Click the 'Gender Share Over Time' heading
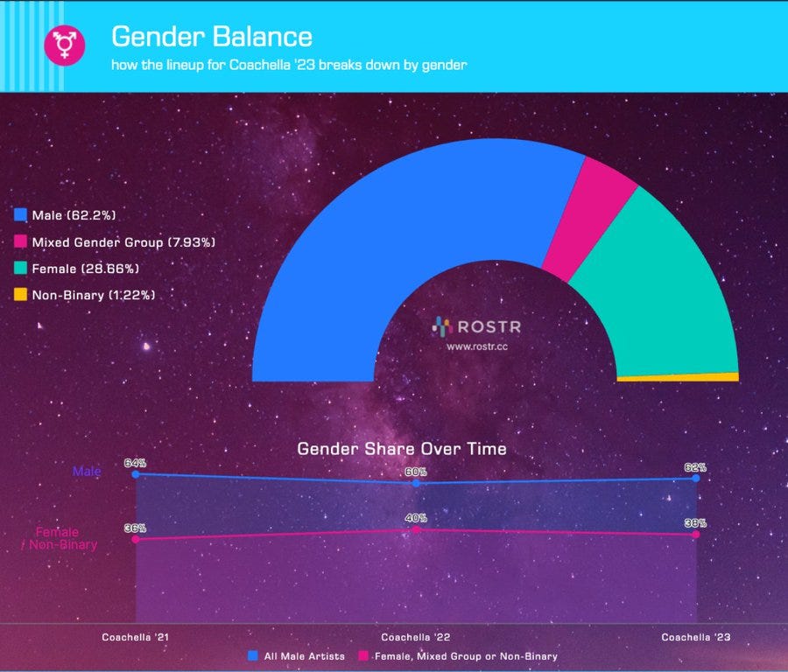The image size is (788, 672). coord(402,449)
